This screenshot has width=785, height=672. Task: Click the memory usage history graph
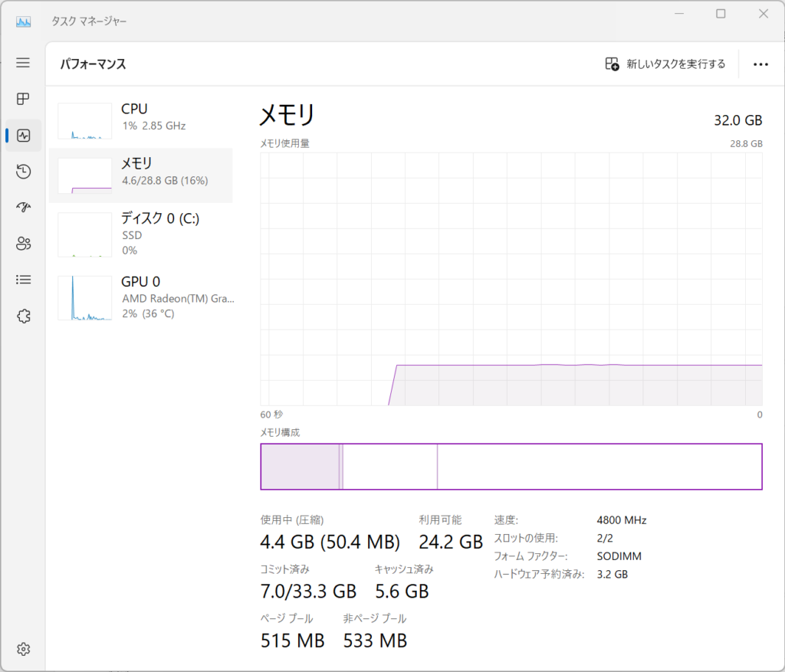coord(511,279)
